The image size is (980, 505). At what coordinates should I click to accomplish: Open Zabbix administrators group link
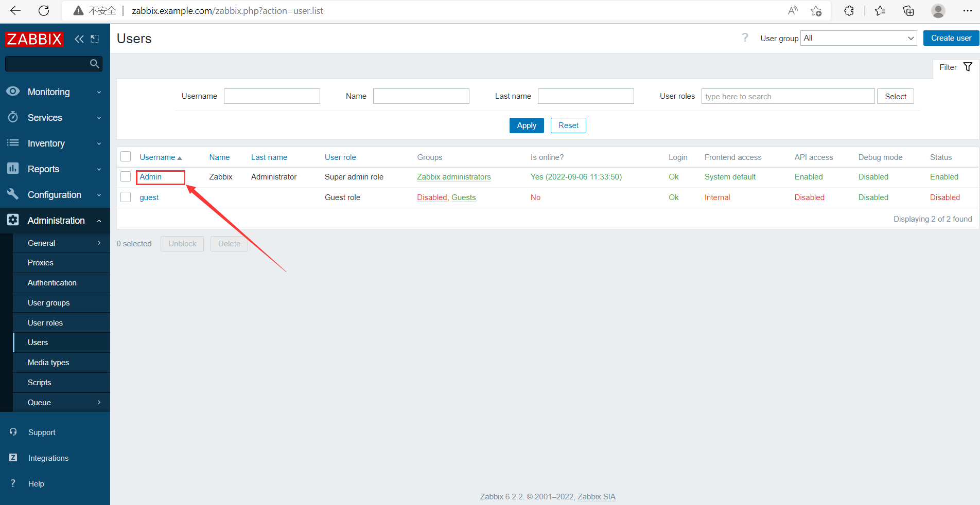click(x=454, y=177)
